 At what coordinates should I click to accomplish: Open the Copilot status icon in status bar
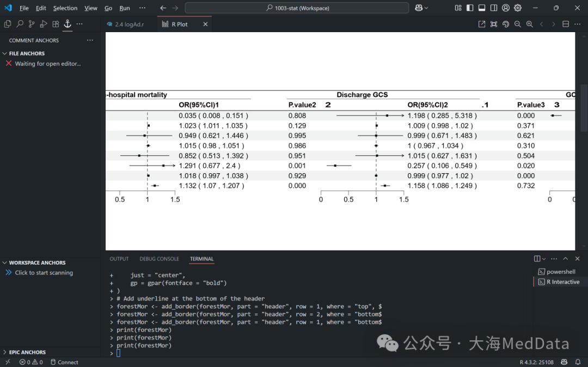point(564,362)
